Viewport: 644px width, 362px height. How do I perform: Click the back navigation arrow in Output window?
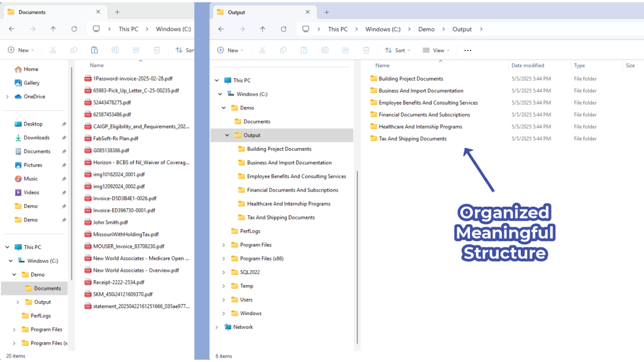tap(221, 29)
